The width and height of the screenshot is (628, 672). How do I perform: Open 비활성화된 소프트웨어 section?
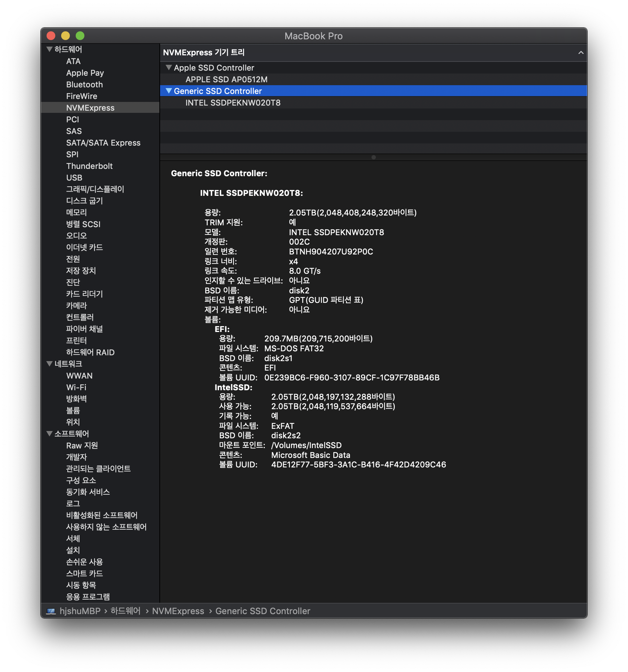pos(102,515)
